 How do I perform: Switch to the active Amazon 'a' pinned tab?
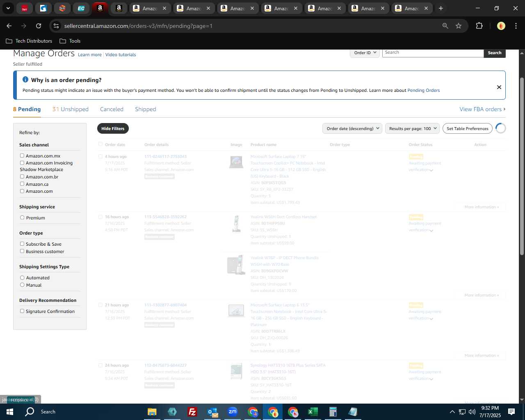pos(100,8)
